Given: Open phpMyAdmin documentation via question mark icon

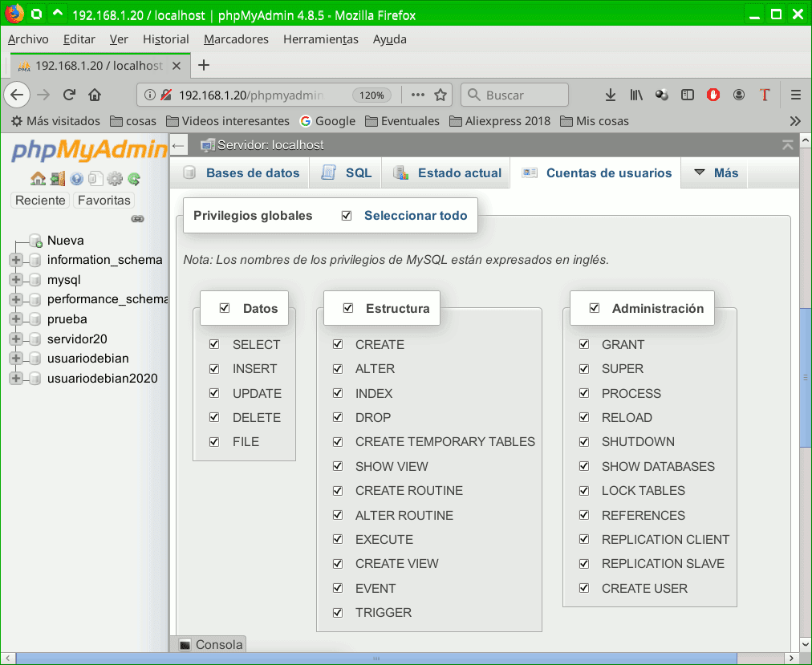Looking at the screenshot, I should pos(76,178).
